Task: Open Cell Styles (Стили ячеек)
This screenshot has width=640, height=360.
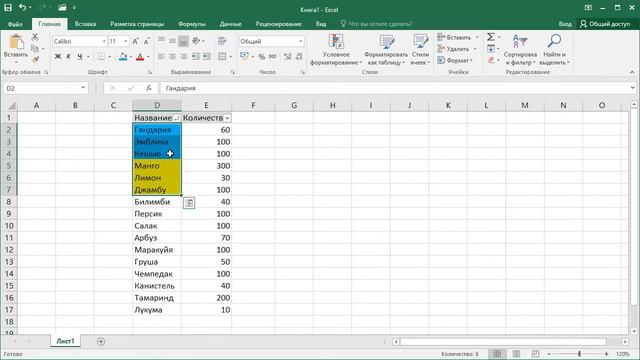Action: (420, 50)
